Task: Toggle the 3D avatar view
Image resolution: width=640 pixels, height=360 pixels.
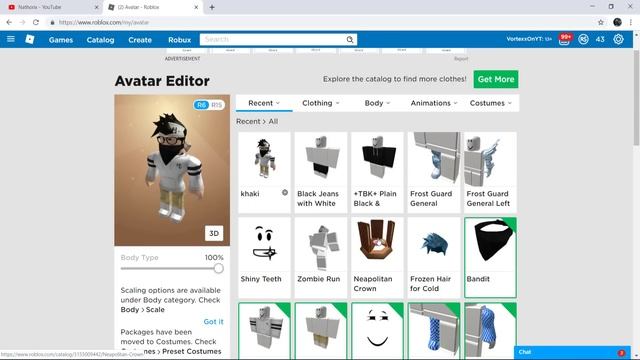Action: point(214,233)
